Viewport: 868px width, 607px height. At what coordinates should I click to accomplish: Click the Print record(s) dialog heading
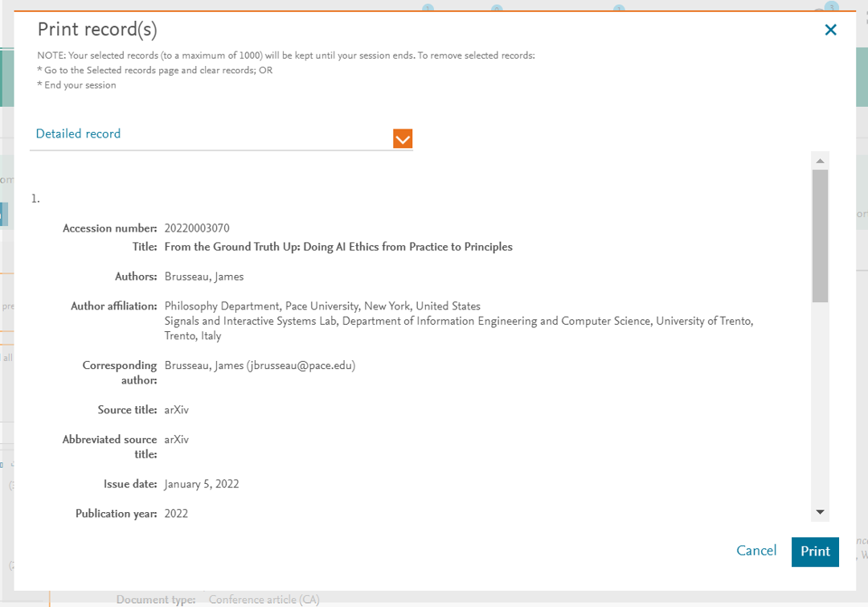(97, 30)
